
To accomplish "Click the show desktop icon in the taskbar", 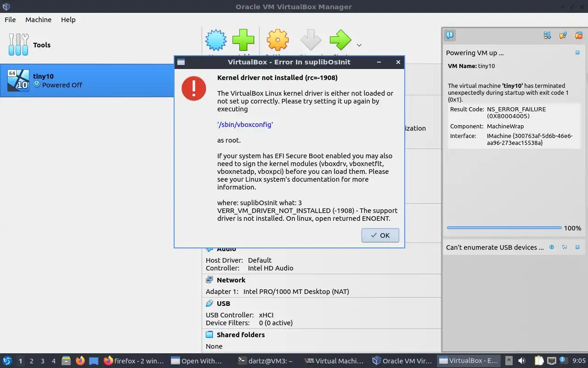I will (x=94, y=361).
